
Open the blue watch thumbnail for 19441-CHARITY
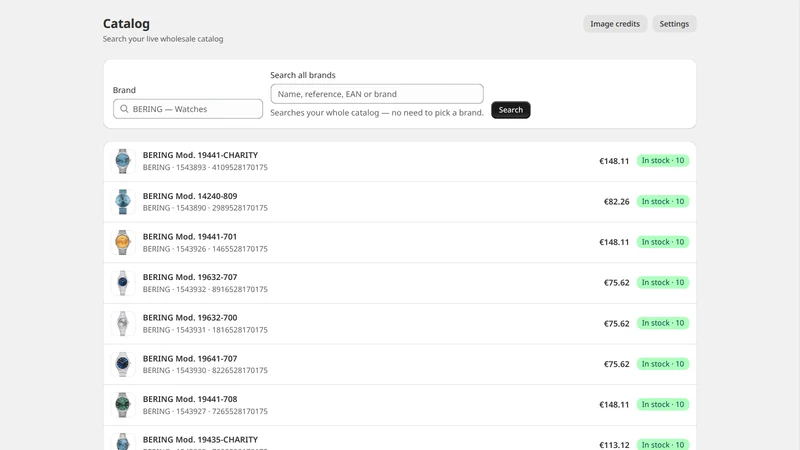tap(122, 161)
